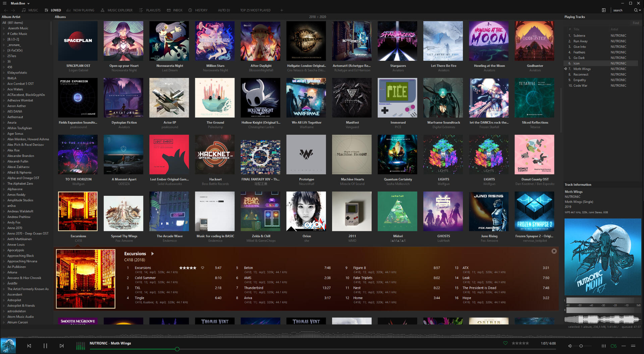Click the panel layout icon near search
This screenshot has width=644, height=354.
pos(604,10)
